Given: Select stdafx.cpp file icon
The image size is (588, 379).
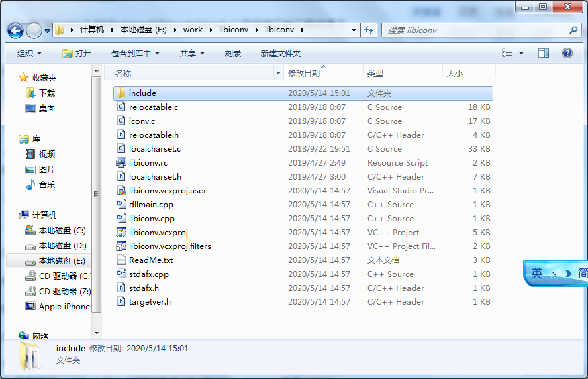Looking at the screenshot, I should click(x=121, y=274).
